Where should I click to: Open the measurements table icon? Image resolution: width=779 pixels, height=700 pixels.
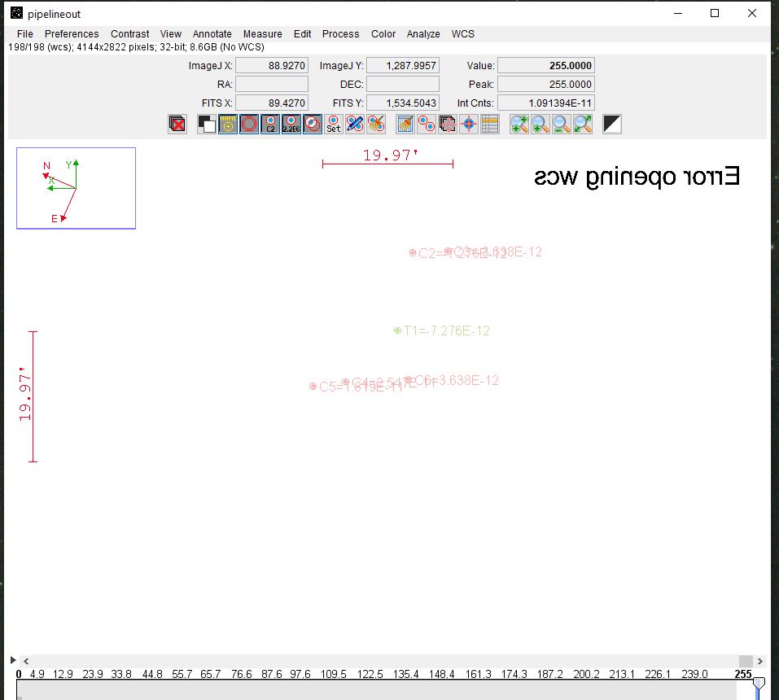489,125
